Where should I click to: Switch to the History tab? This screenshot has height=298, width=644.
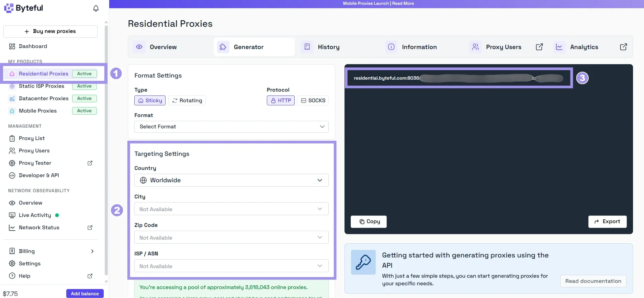click(338, 47)
